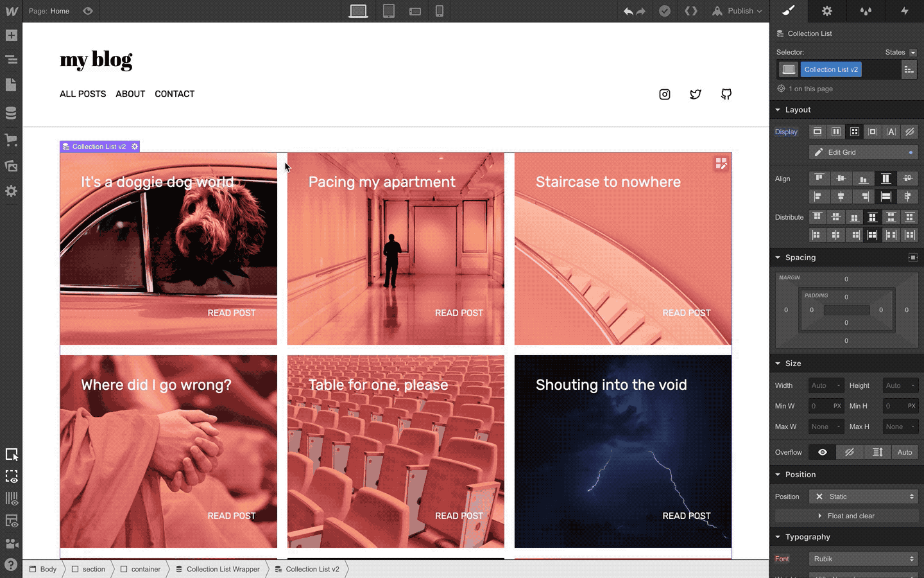Click the spacing options icon in Spacing header
924x578 pixels.
point(912,258)
